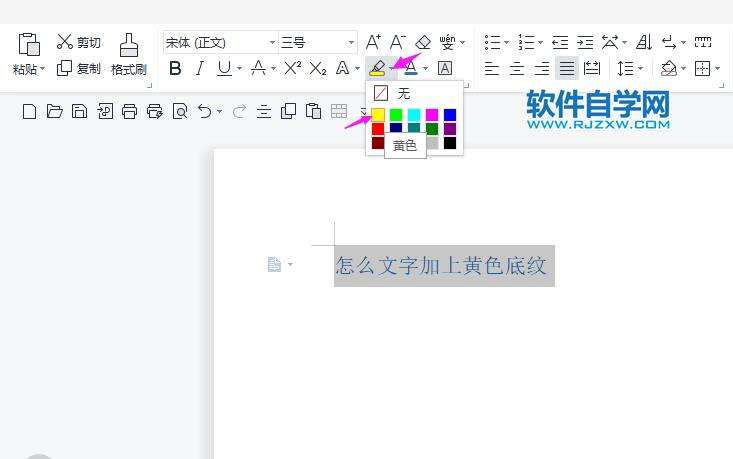This screenshot has height=459, width=733.
Task: Expand numbering style dropdown arrow
Action: pos(540,43)
